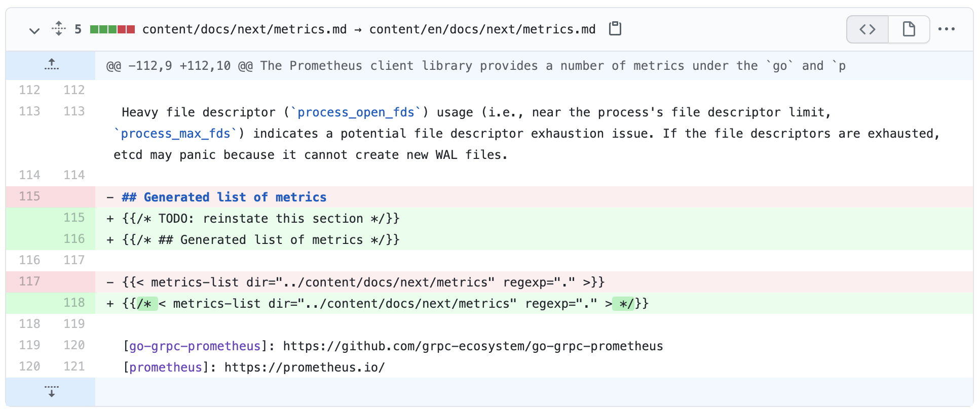Image resolution: width=980 pixels, height=412 pixels.
Task: Select deleted line number 115
Action: [x=29, y=196]
